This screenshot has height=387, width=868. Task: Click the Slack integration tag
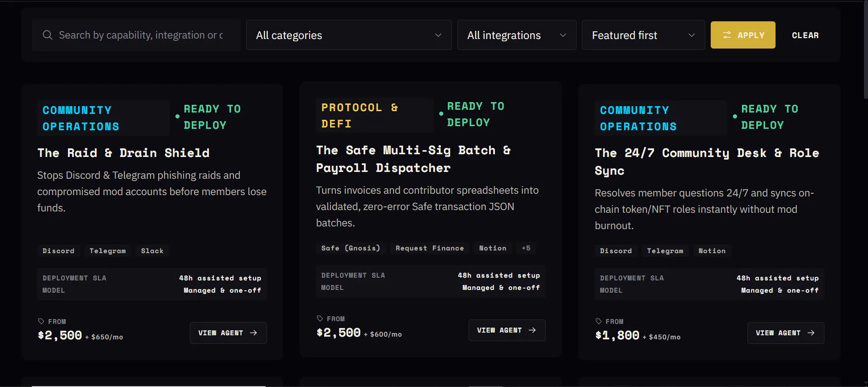tap(152, 251)
